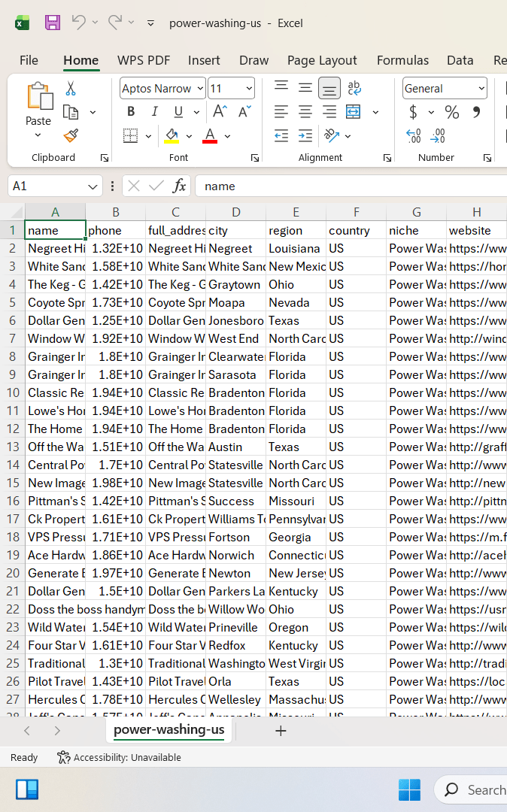Increase font size with larger A

(220, 112)
